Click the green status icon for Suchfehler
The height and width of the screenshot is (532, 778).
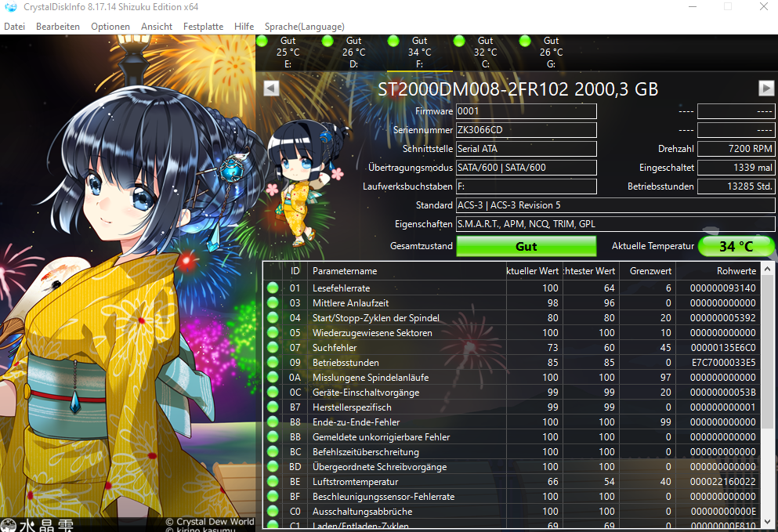pyautogui.click(x=273, y=347)
